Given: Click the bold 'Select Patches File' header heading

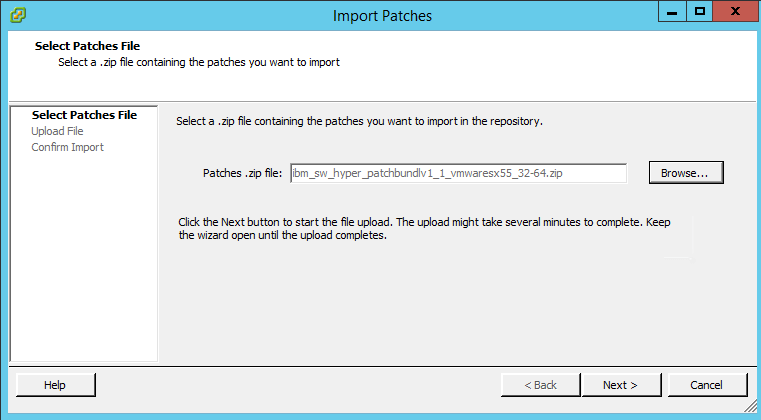Looking at the screenshot, I should click(87, 46).
